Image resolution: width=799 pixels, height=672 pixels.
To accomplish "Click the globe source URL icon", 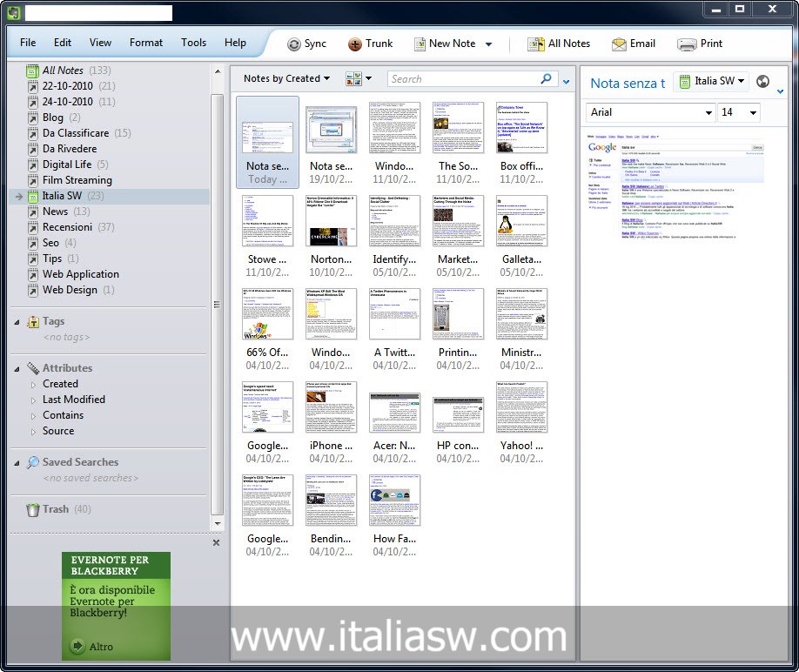I will point(762,81).
